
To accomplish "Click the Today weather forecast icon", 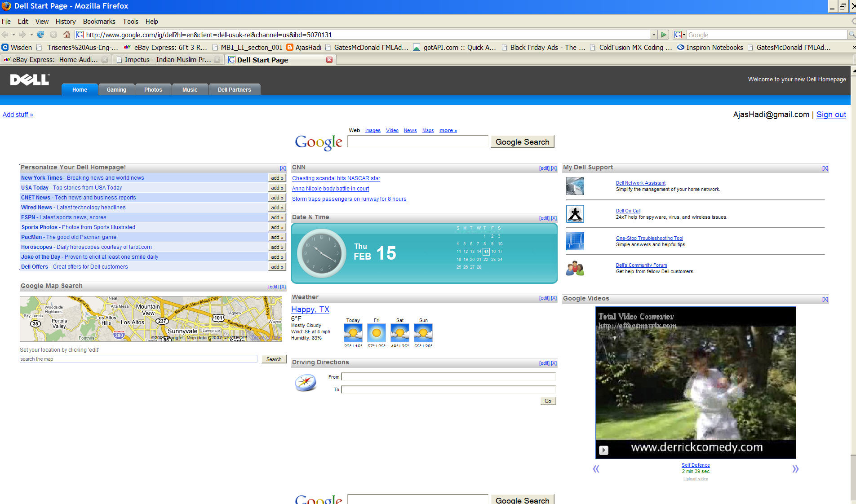I will 353,333.
